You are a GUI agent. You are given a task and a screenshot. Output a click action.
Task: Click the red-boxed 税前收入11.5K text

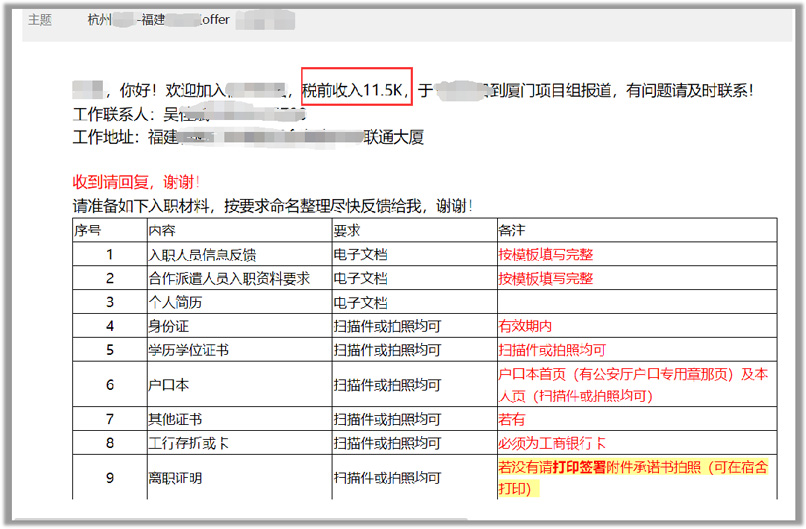(x=355, y=91)
